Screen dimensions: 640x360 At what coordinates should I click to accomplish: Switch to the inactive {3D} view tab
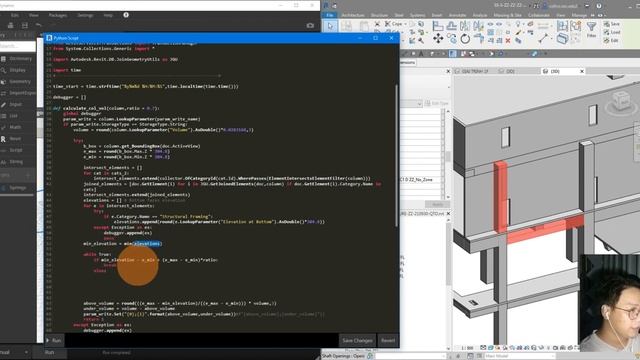507,71
